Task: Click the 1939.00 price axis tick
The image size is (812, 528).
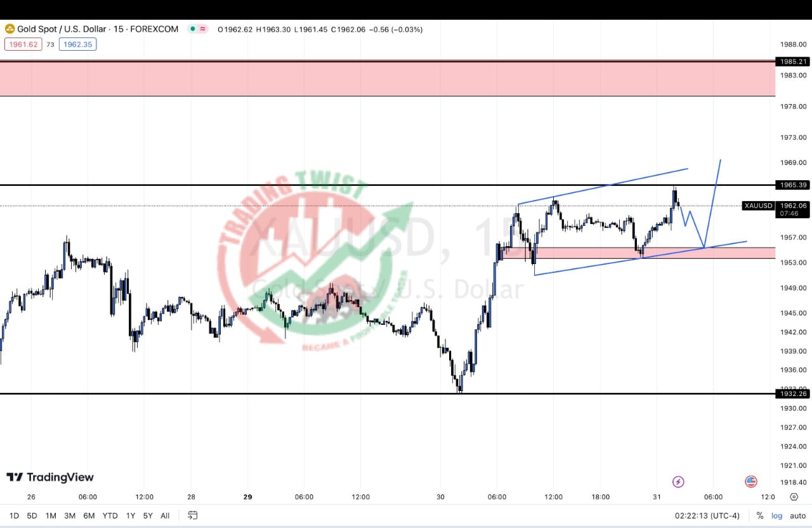Action: [793, 351]
